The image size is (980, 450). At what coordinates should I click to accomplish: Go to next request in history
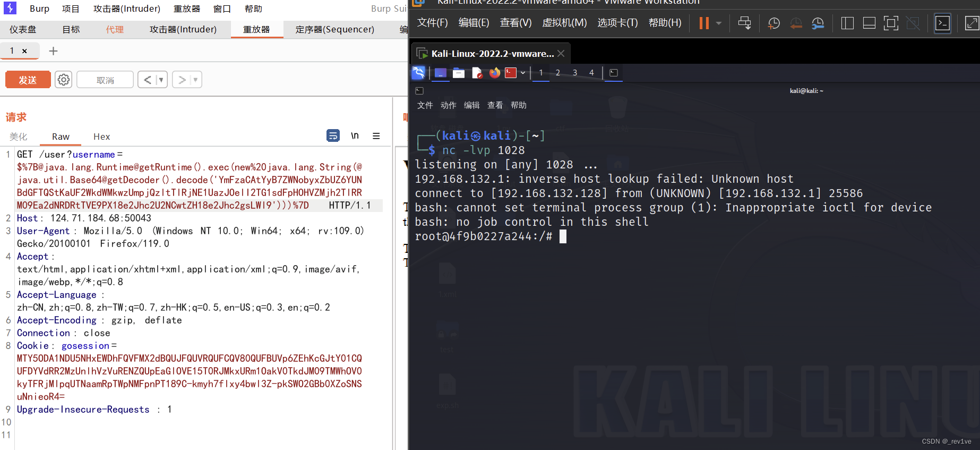(x=182, y=80)
